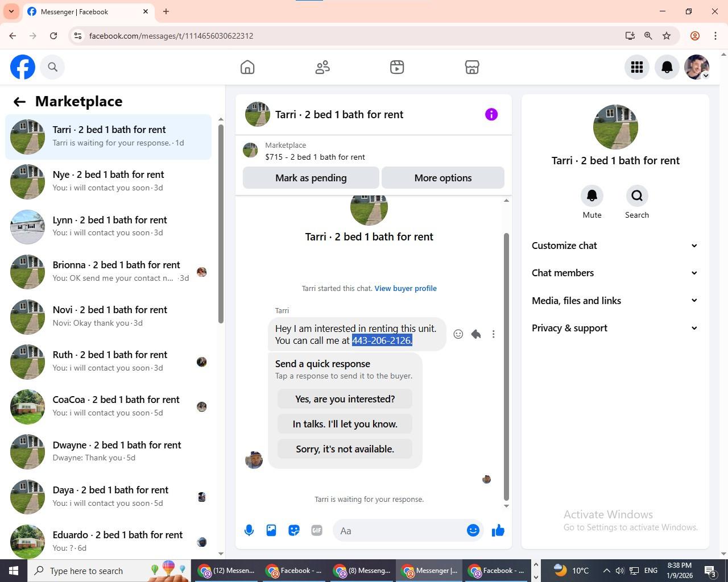Screen dimensions: 728x582
Task: Click the browser zoom magnifier icon
Action: pyautogui.click(x=648, y=36)
